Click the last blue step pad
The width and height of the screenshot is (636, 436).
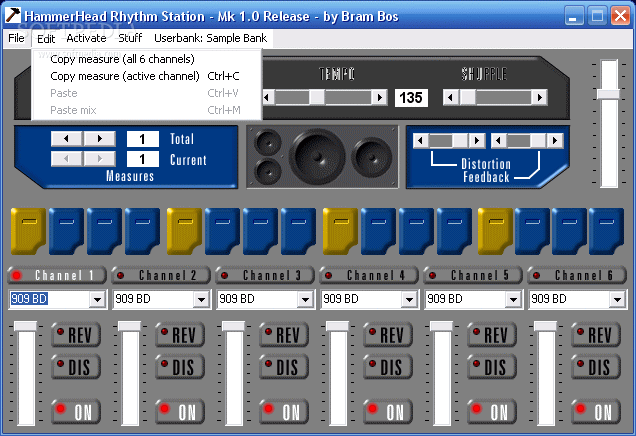coord(607,230)
